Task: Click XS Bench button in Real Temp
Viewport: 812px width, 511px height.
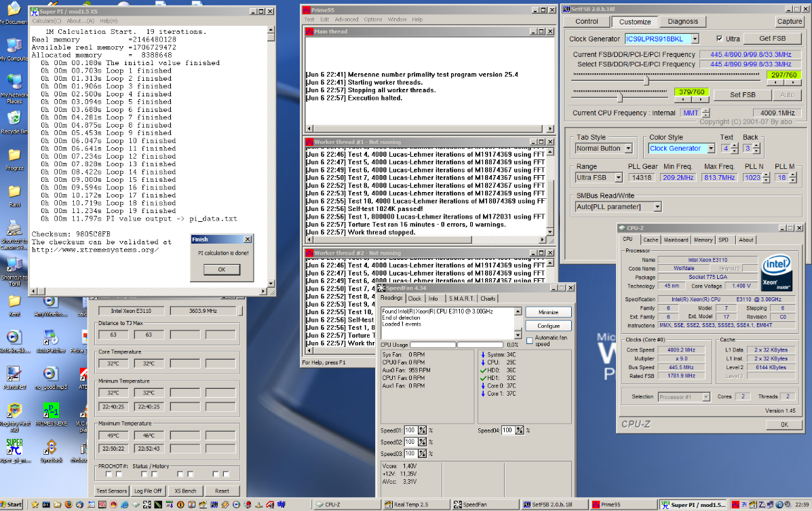Action: pos(185,491)
